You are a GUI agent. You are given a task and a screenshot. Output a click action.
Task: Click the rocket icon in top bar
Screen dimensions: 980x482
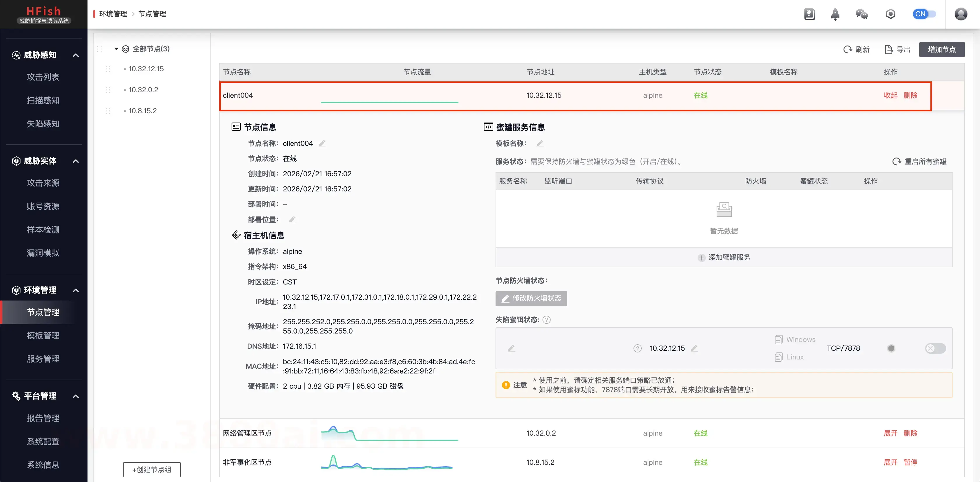pos(835,15)
